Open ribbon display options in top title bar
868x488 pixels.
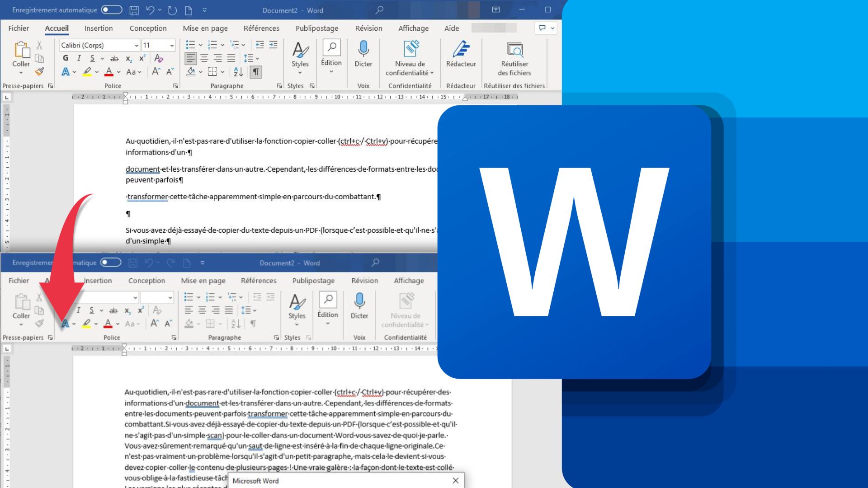tap(496, 9)
